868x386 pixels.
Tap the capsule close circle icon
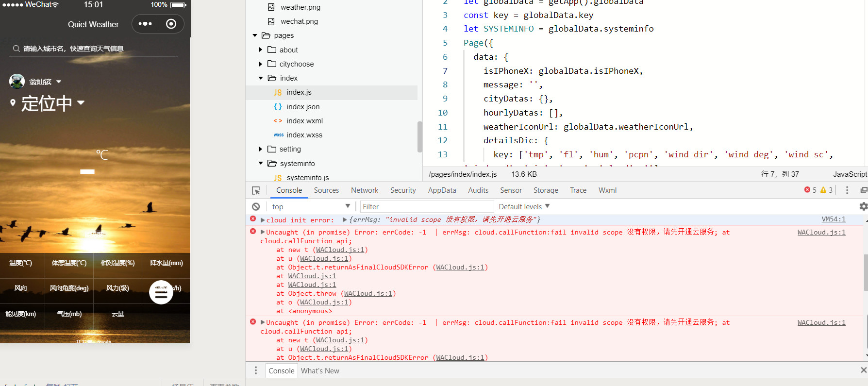[x=171, y=24]
